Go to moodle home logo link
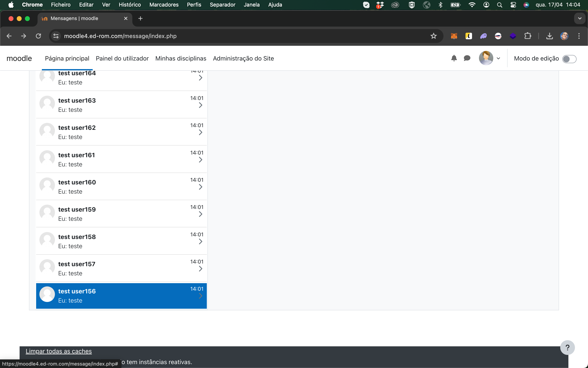Screen dimensions: 588x368 click(x=19, y=58)
